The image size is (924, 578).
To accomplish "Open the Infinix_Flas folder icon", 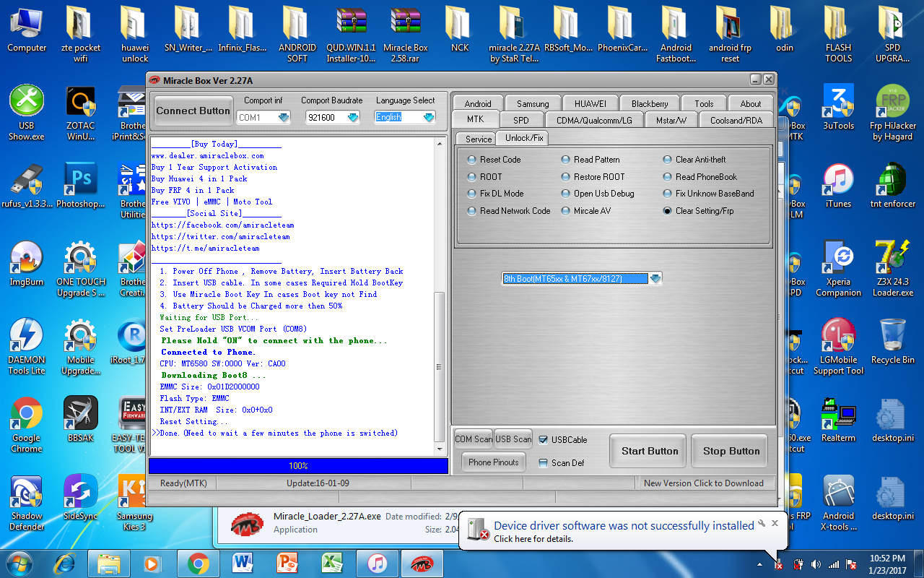I will coord(243,30).
